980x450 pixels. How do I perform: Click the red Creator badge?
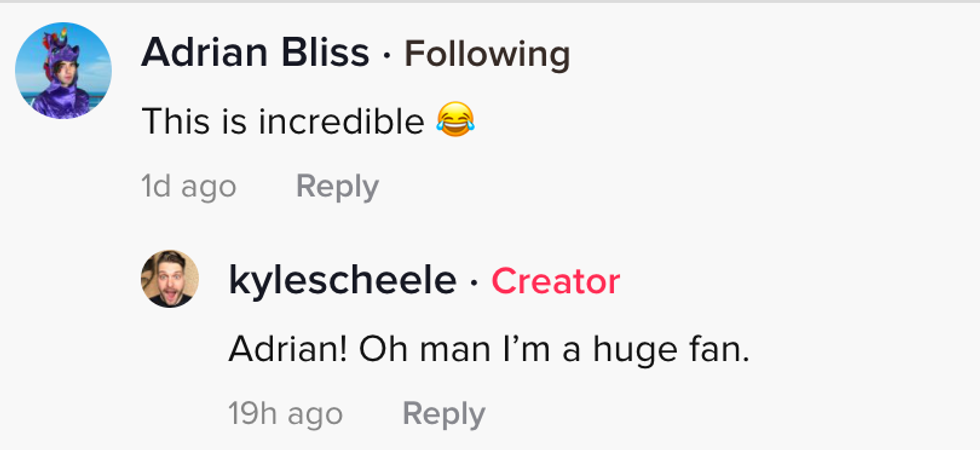coord(555,282)
